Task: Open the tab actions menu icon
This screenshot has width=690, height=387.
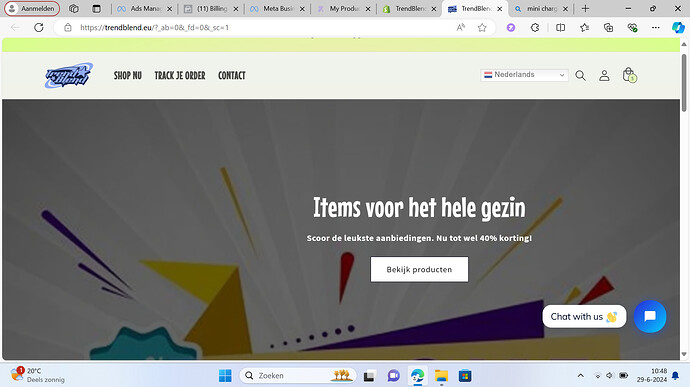Action: point(96,8)
